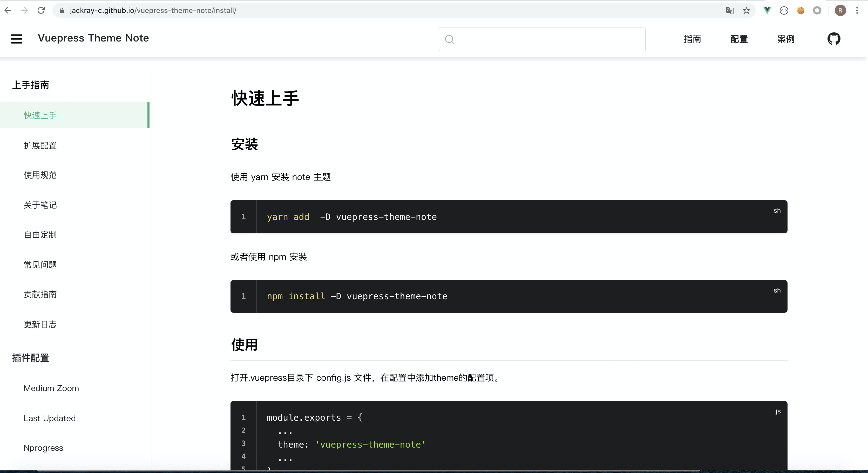Go to 扩展配置 in the sidebar

[x=40, y=145]
